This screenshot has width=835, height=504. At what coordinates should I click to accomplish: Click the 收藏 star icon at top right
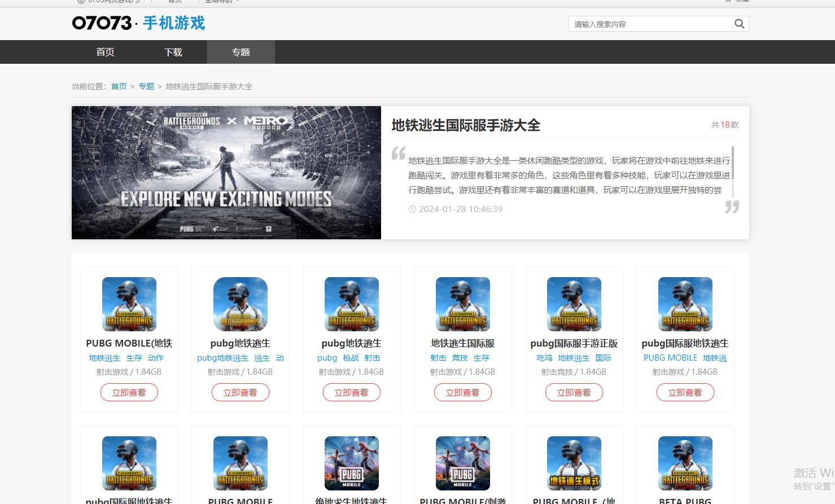[x=728, y=1]
